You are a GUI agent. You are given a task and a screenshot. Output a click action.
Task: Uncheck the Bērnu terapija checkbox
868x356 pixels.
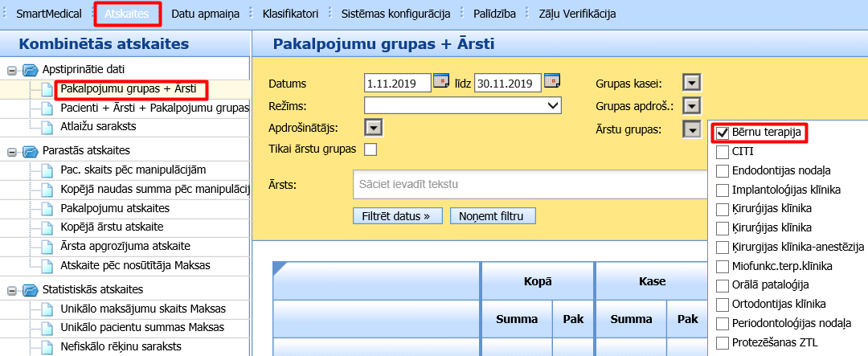click(x=723, y=133)
